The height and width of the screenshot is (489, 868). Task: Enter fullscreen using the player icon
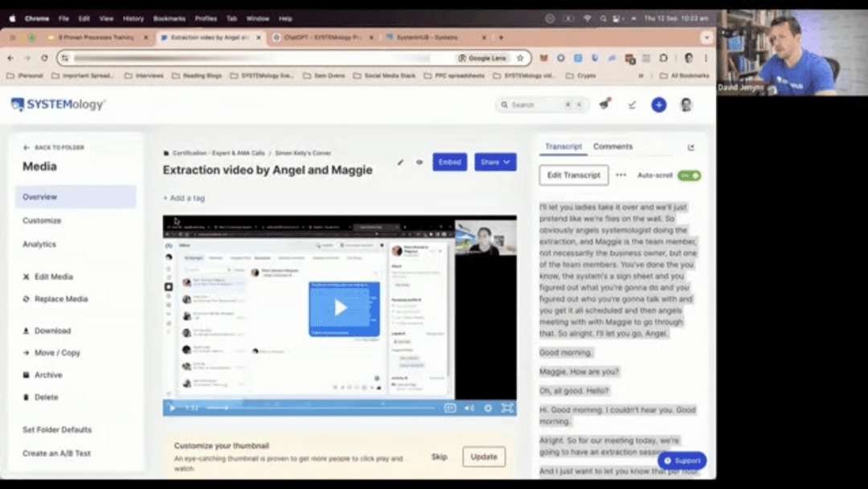[x=508, y=408]
